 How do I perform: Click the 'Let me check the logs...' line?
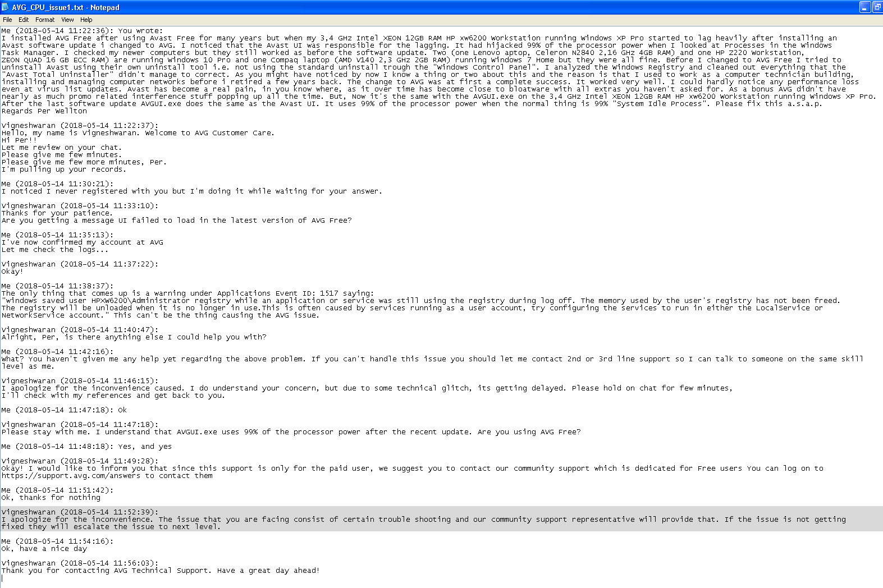pos(54,250)
